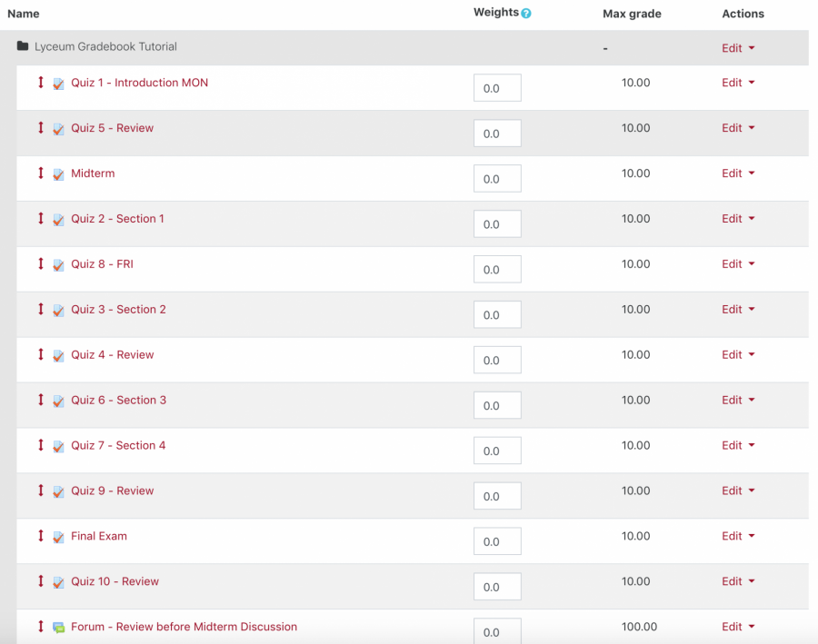Click the weight field for Quiz 9 - Review
The height and width of the screenshot is (644, 818).
[x=497, y=496]
